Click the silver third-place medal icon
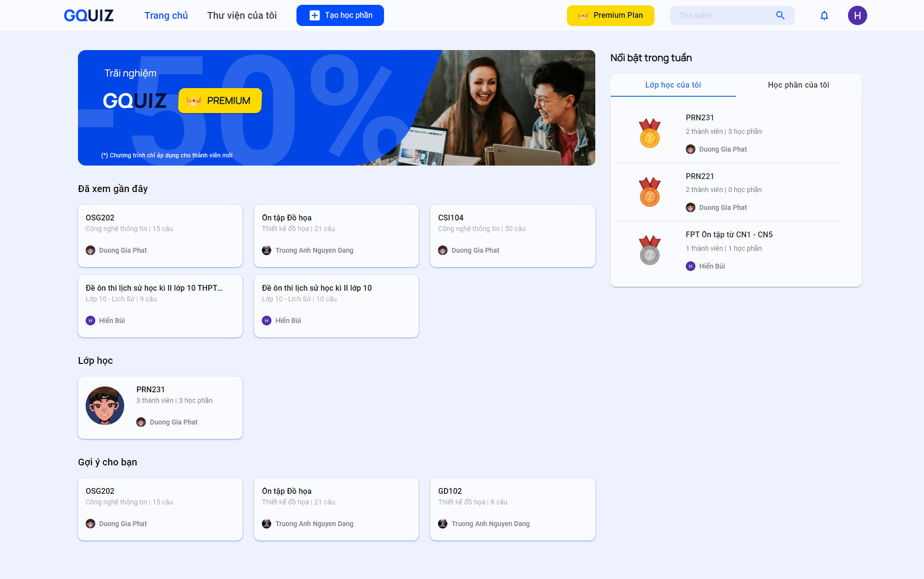Screen dimensions: 924x579 (x=649, y=250)
